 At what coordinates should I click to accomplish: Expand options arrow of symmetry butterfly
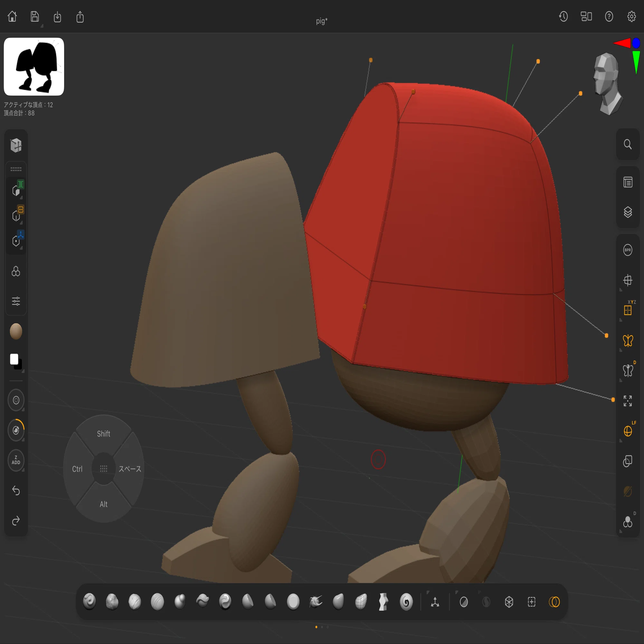point(621,350)
